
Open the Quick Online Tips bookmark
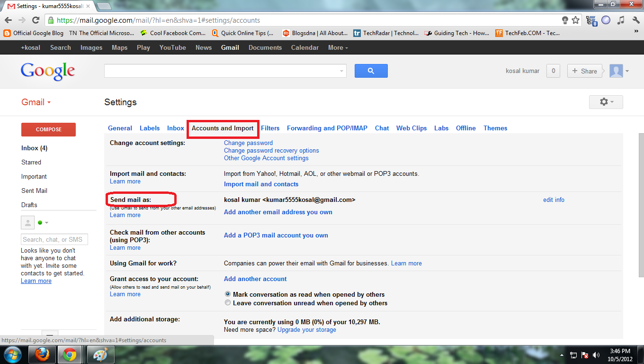(x=242, y=33)
